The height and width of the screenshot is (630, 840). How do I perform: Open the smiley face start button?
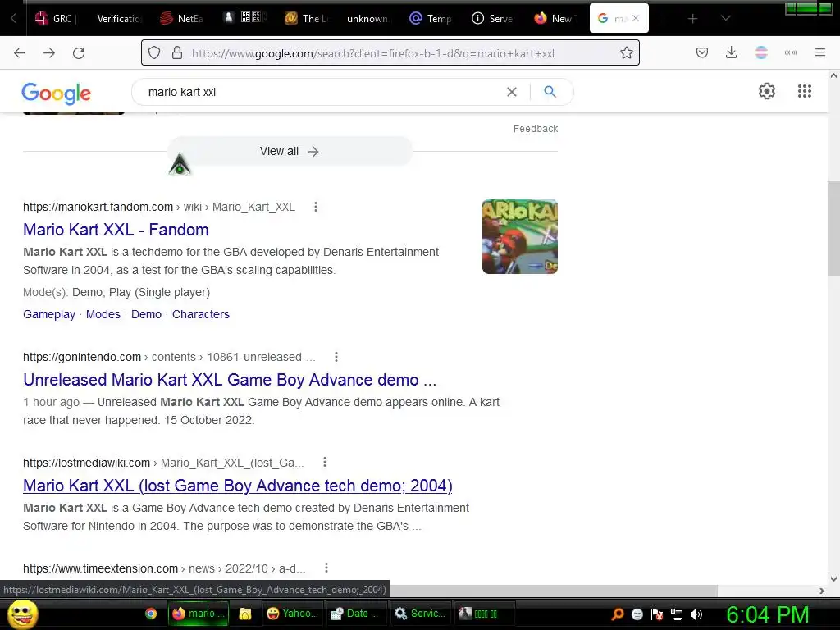(22, 614)
